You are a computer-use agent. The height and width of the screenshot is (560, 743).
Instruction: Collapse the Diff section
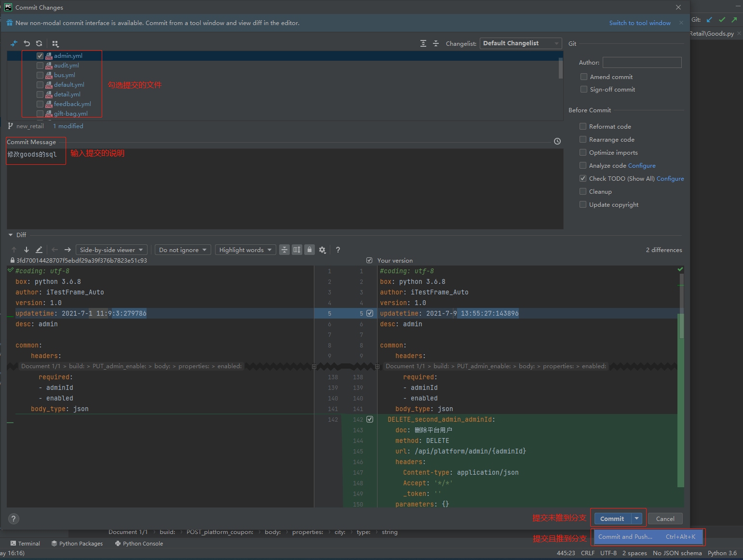(x=11, y=235)
